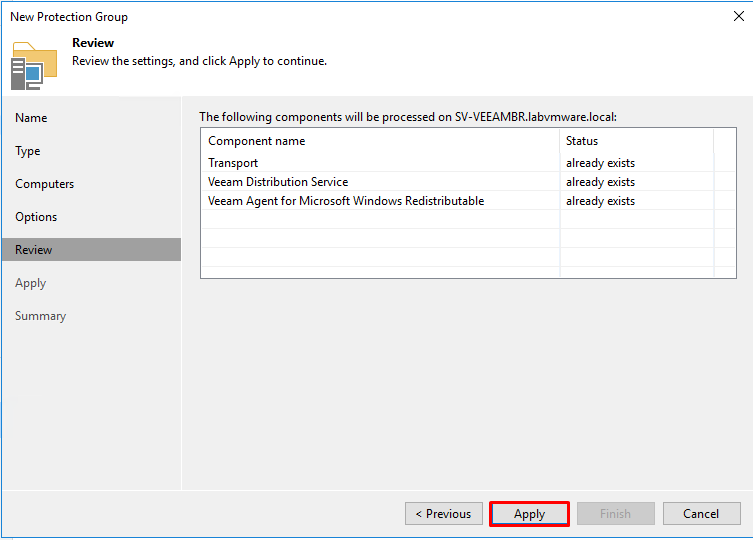Select the Veeam Distribution Service row
The height and width of the screenshot is (540, 753).
click(x=468, y=182)
